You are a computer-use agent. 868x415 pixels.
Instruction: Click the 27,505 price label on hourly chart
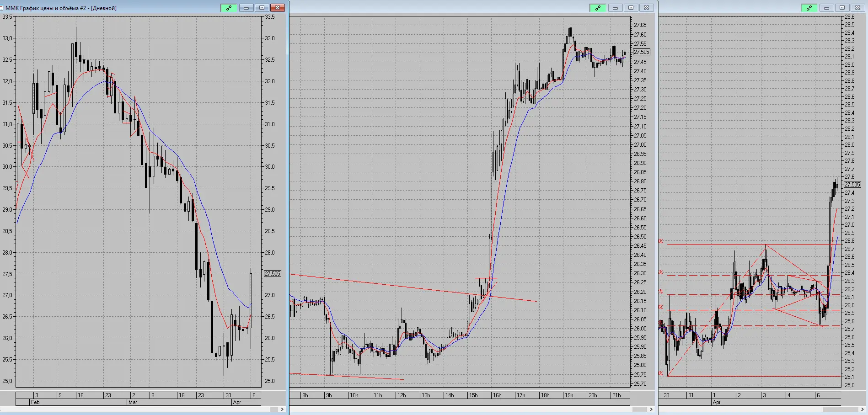[x=642, y=52]
